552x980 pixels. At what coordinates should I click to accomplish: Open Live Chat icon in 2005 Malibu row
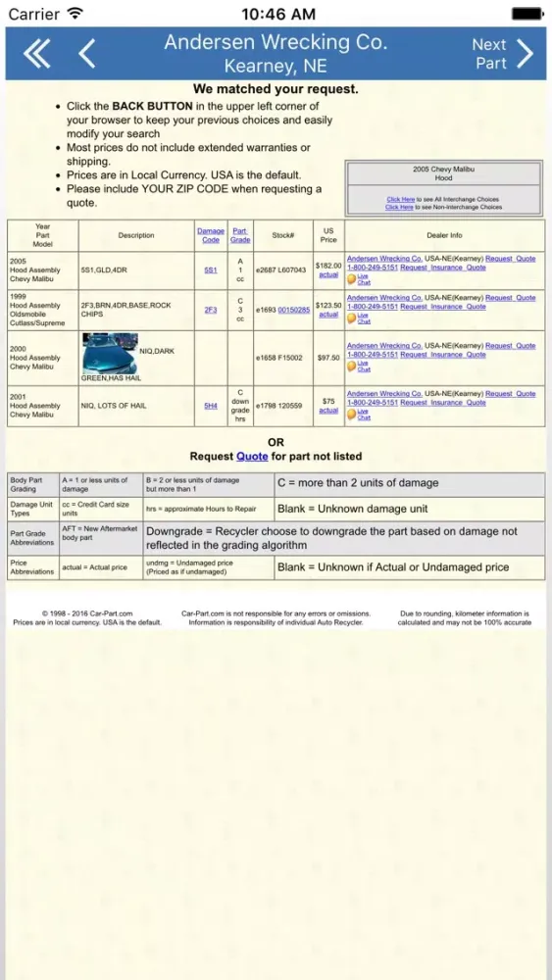coord(359,279)
